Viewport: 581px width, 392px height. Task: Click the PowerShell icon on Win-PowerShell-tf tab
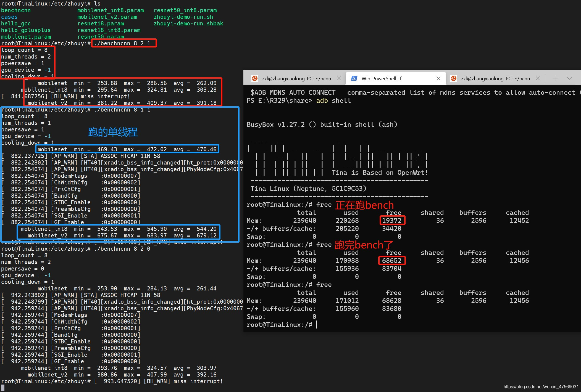[354, 78]
